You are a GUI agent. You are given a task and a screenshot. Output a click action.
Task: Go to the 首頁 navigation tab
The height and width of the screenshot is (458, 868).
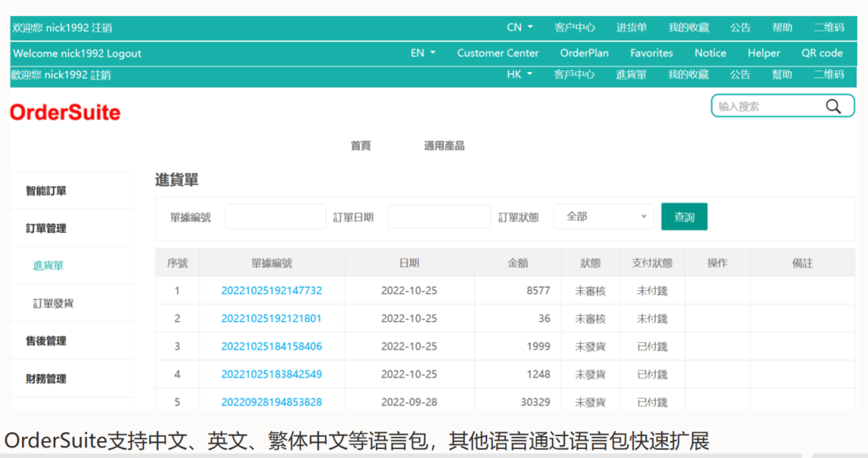pyautogui.click(x=361, y=146)
